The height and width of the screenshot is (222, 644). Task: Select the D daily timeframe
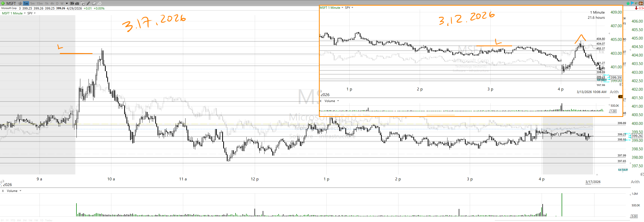pyautogui.click(x=57, y=3)
